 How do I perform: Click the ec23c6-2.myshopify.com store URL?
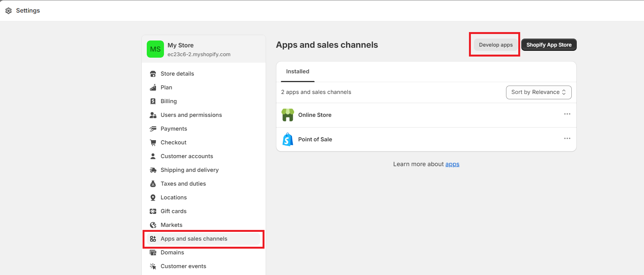click(199, 54)
